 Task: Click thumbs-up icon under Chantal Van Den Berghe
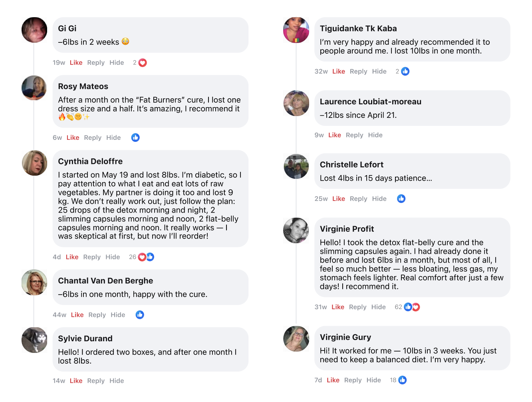coord(140,315)
